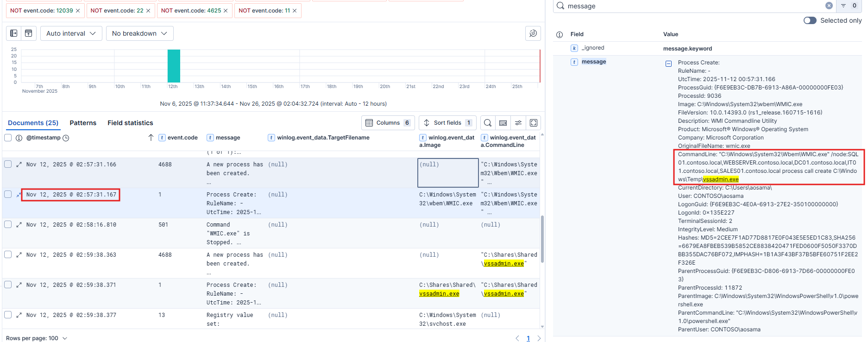868x342 pixels.
Task: Remove the NOT event.code: 4625 filter
Action: (226, 11)
